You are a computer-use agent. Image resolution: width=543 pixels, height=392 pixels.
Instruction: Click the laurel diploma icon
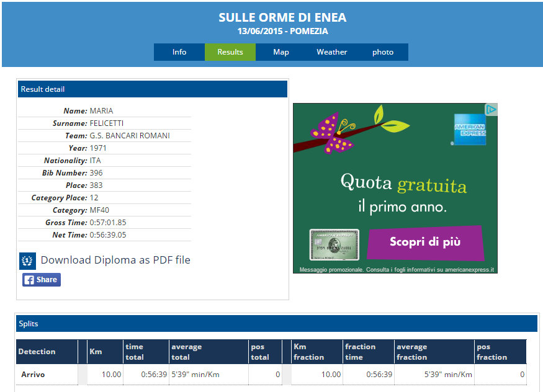click(x=27, y=261)
